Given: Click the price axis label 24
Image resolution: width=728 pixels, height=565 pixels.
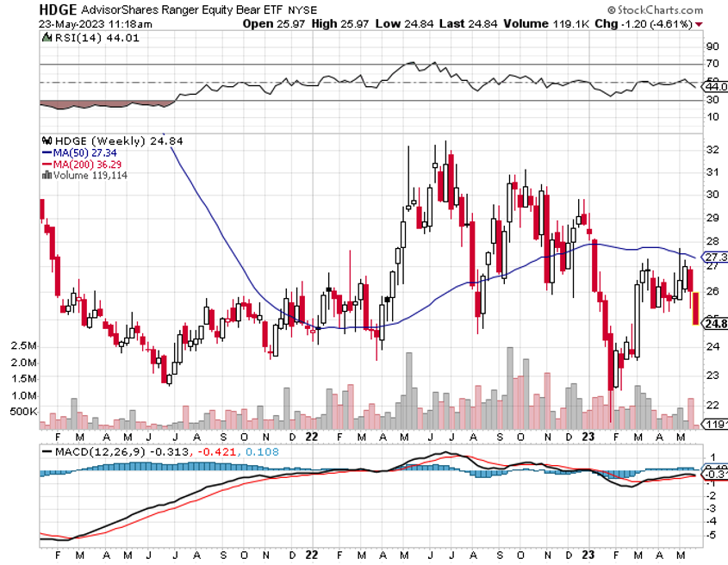Looking at the screenshot, I should click(x=712, y=346).
